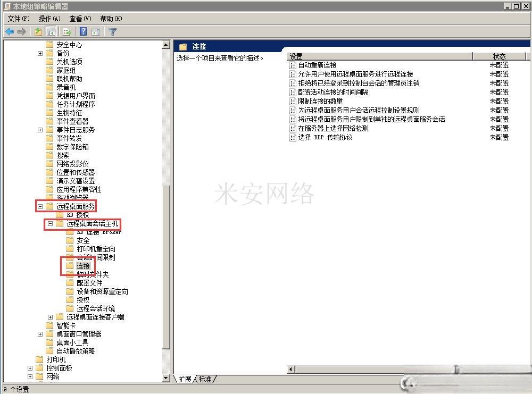Open the 文件(F) menu
The height and width of the screenshot is (394, 532).
(x=19, y=19)
